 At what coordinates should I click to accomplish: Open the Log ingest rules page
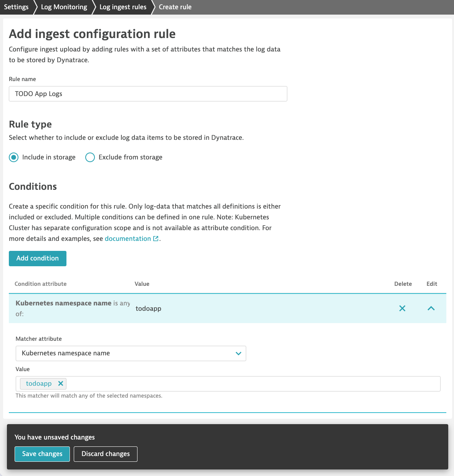(123, 7)
